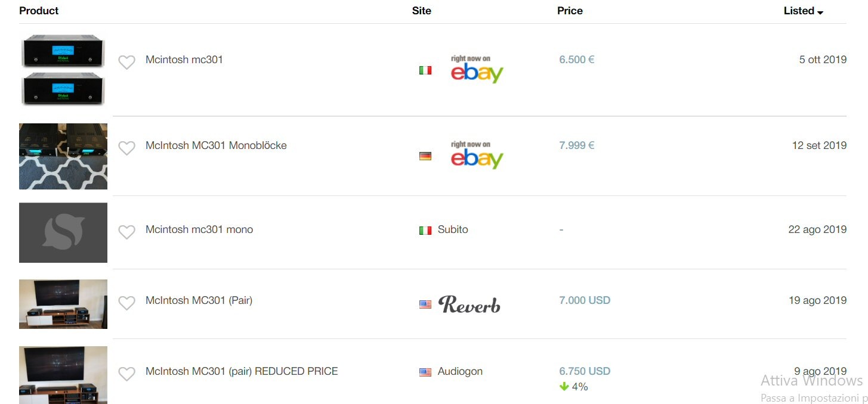Save Mcintosh mc301 mono with heart
The height and width of the screenshot is (404, 868).
point(126,232)
